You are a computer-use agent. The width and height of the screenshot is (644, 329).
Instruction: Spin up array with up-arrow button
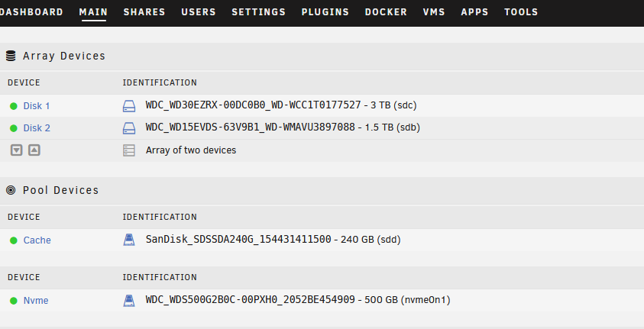[34, 150]
